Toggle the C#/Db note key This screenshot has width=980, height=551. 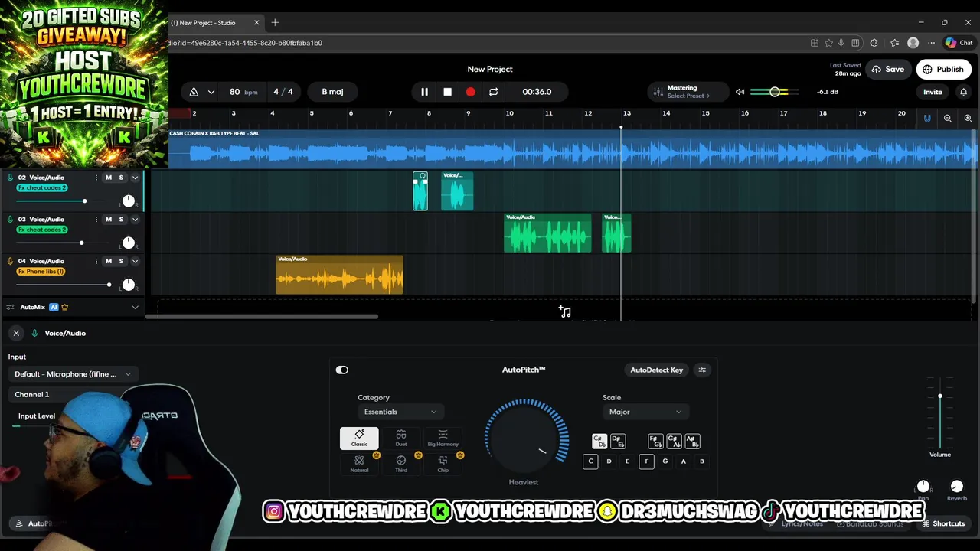[x=599, y=442]
